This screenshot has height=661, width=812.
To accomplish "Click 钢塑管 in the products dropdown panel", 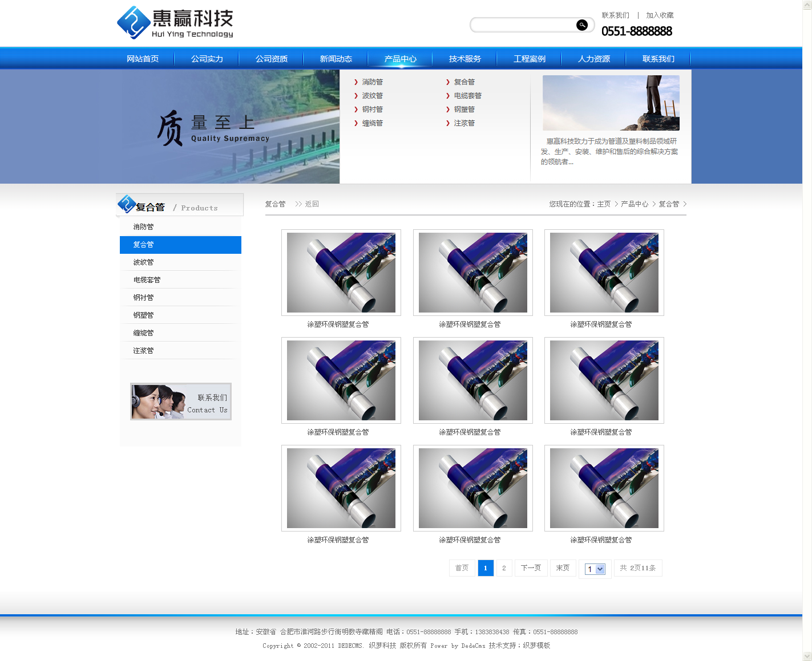I will tap(464, 110).
